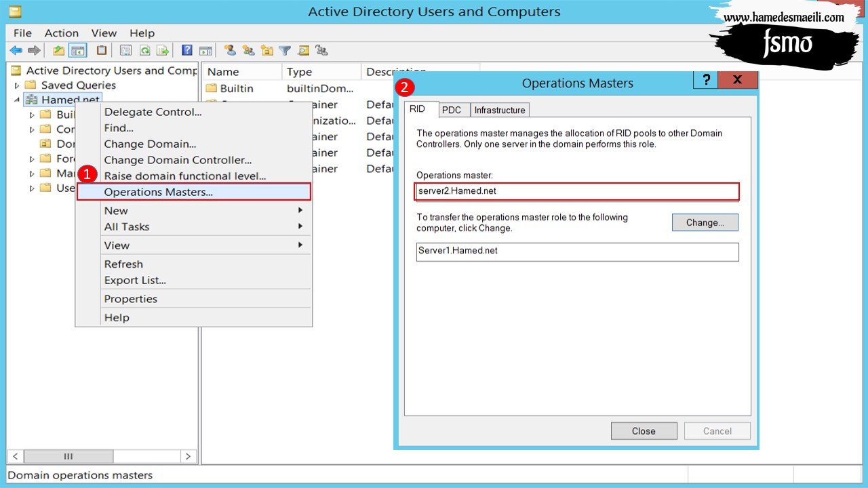Toggle the Show/Hide Console Tree icon
Viewport: 868px width, 488px height.
tap(78, 50)
